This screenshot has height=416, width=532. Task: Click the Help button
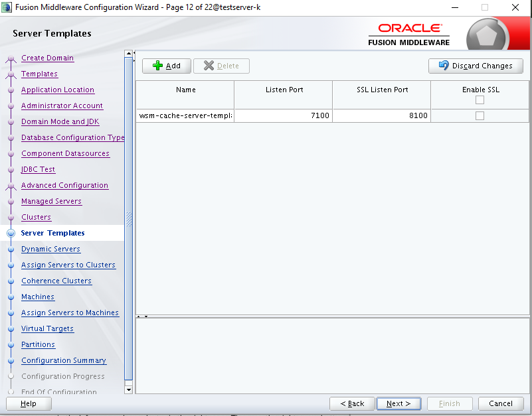[x=29, y=404]
